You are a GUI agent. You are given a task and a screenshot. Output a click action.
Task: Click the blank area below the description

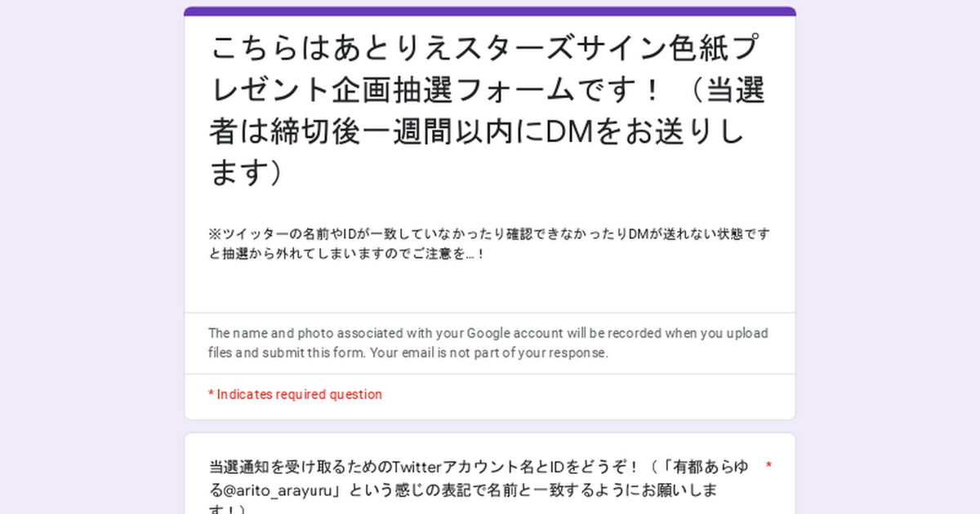490,287
